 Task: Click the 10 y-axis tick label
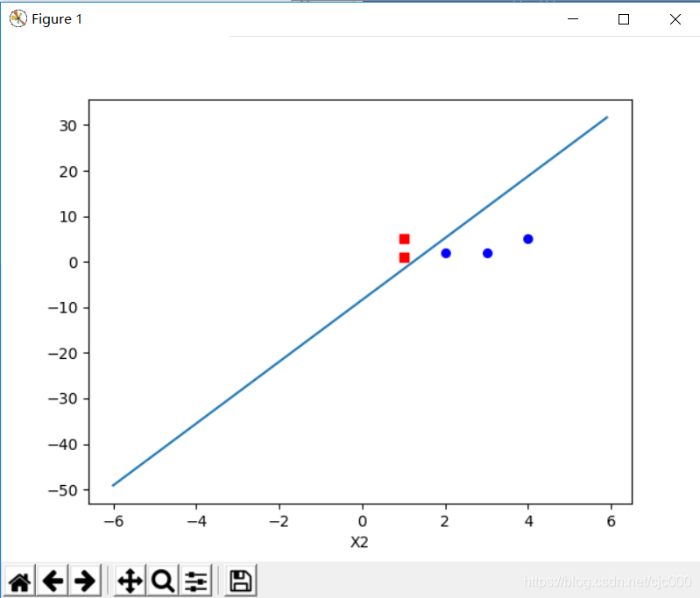pos(67,217)
